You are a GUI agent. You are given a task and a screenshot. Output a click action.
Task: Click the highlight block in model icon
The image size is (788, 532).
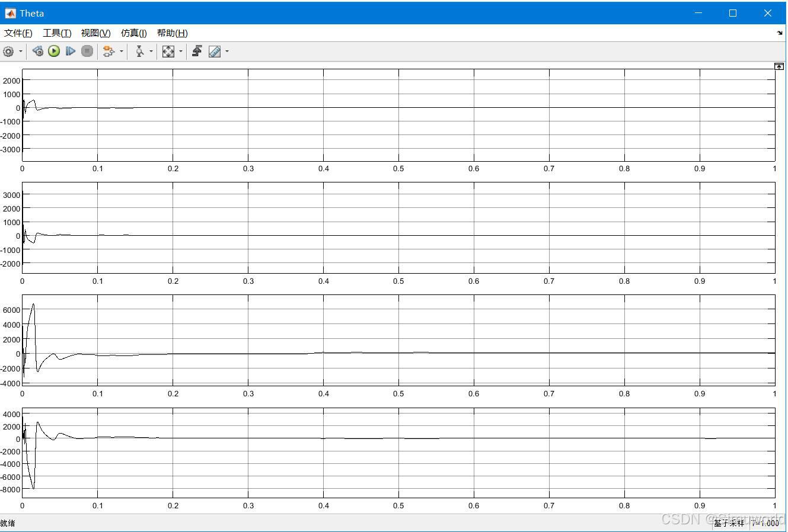click(x=108, y=52)
